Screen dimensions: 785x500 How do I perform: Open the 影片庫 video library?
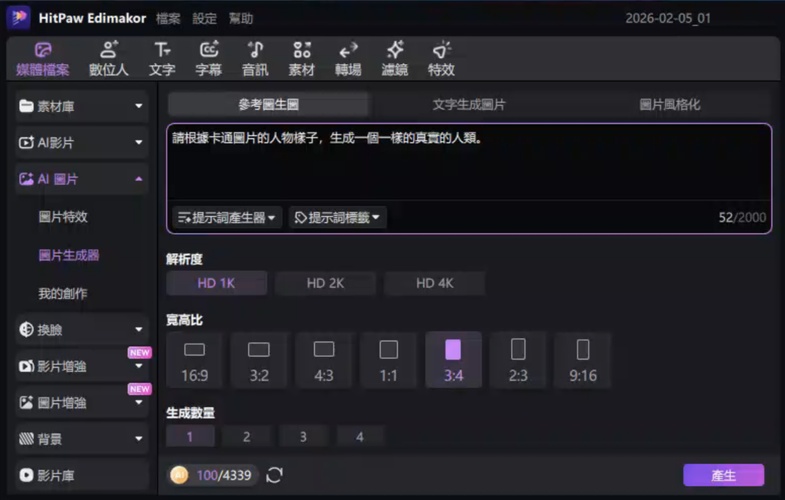[x=82, y=475]
